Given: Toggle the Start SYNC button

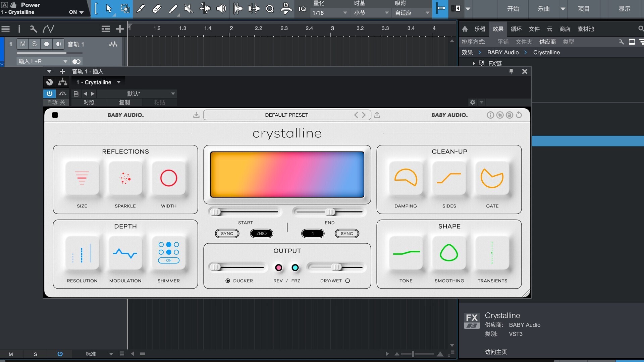Looking at the screenshot, I should click(227, 234).
